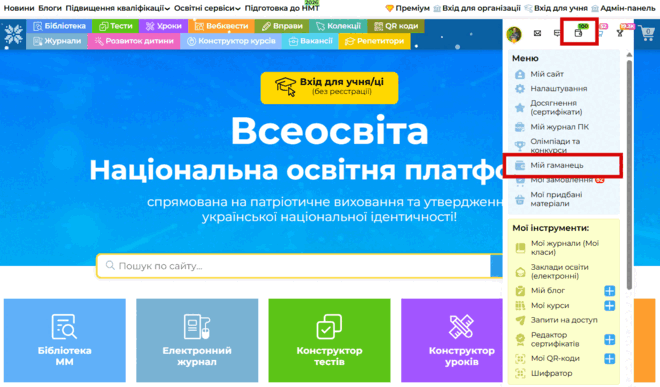Click the Електронний журнал tile icon
The width and height of the screenshot is (660, 387).
pyautogui.click(x=197, y=326)
